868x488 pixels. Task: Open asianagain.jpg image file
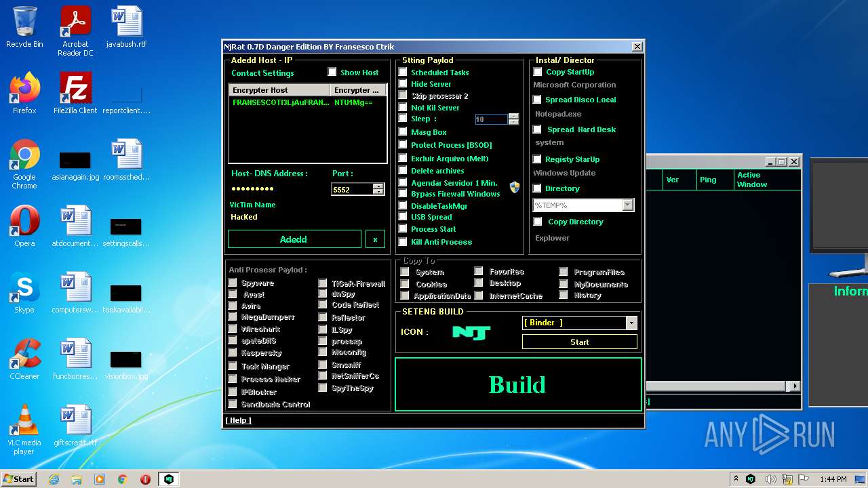(75, 166)
